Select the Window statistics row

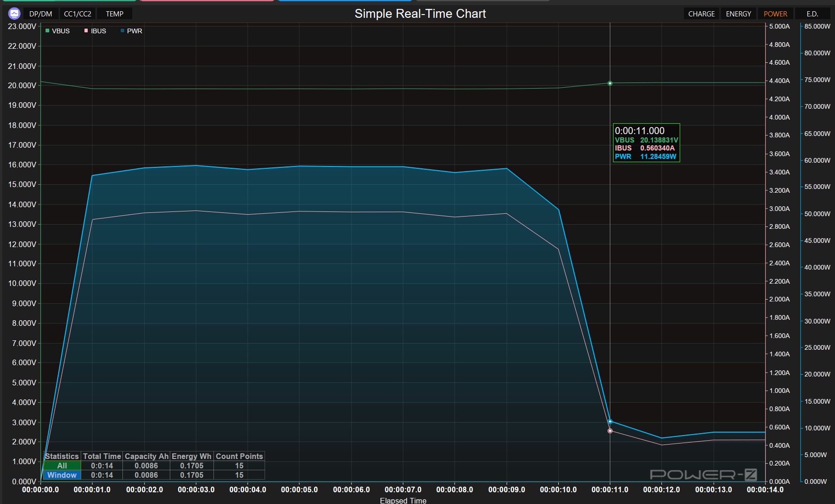62,475
